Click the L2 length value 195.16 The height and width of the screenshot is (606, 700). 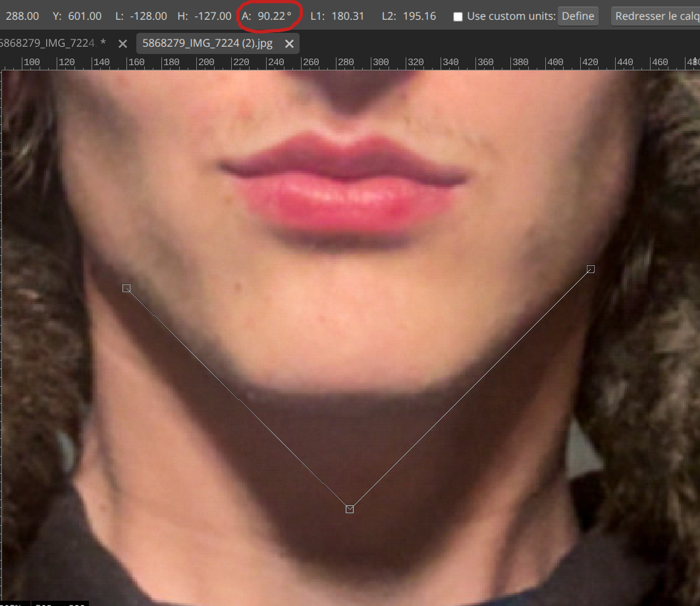419,16
